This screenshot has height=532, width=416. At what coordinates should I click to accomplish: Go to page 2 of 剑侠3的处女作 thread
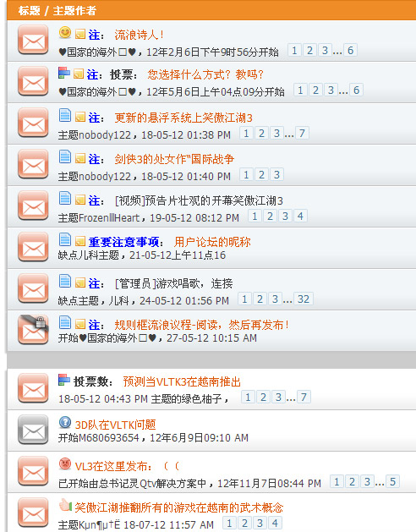click(261, 175)
